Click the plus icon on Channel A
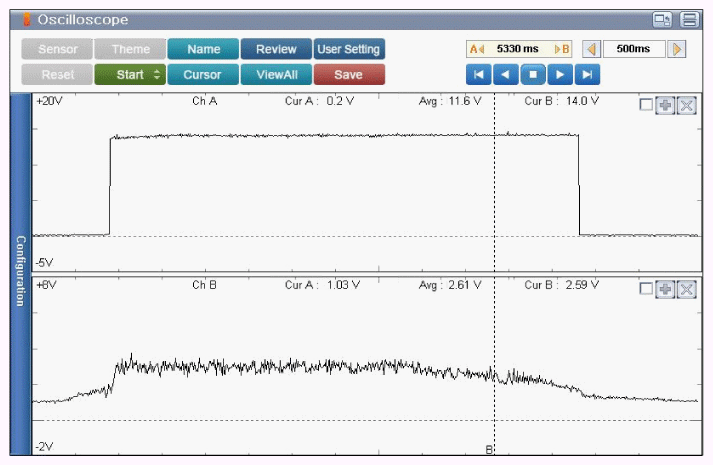Image resolution: width=713 pixels, height=465 pixels. pyautogui.click(x=665, y=106)
